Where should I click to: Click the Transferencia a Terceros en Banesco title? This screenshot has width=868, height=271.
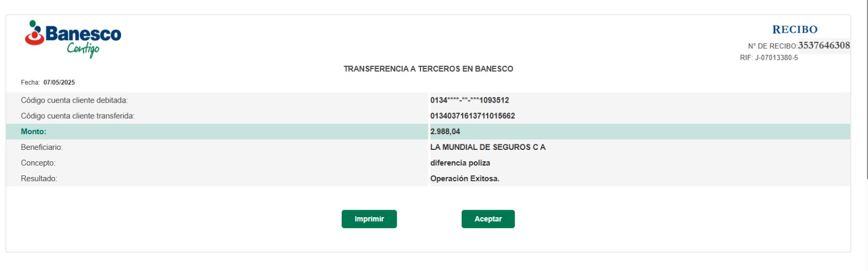coord(428,69)
